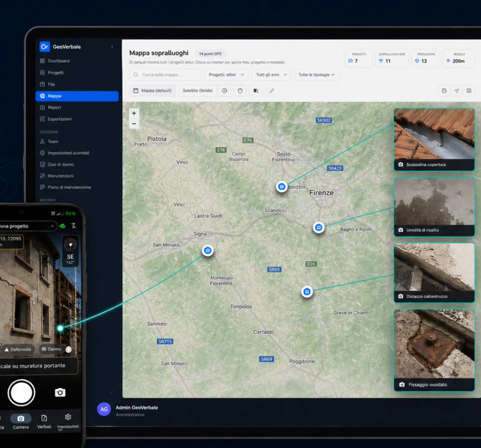Click the square snapshot icon at toolbar right
481x448 pixels.
pos(469,91)
